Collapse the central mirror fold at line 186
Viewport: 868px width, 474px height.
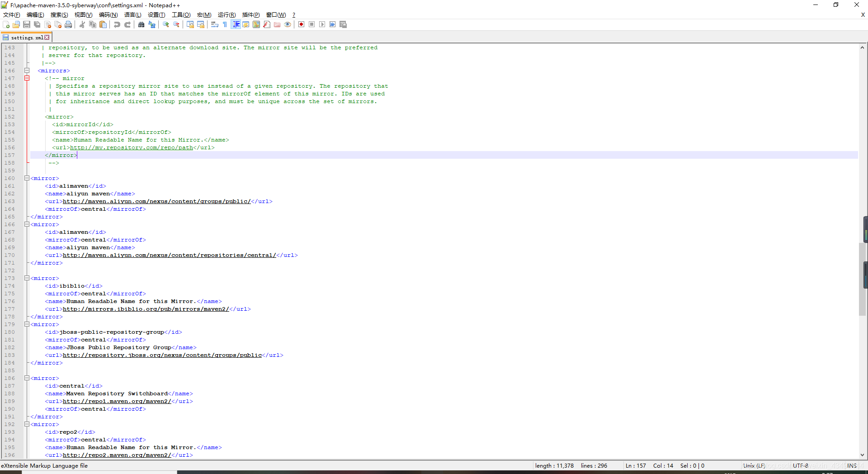click(x=27, y=378)
